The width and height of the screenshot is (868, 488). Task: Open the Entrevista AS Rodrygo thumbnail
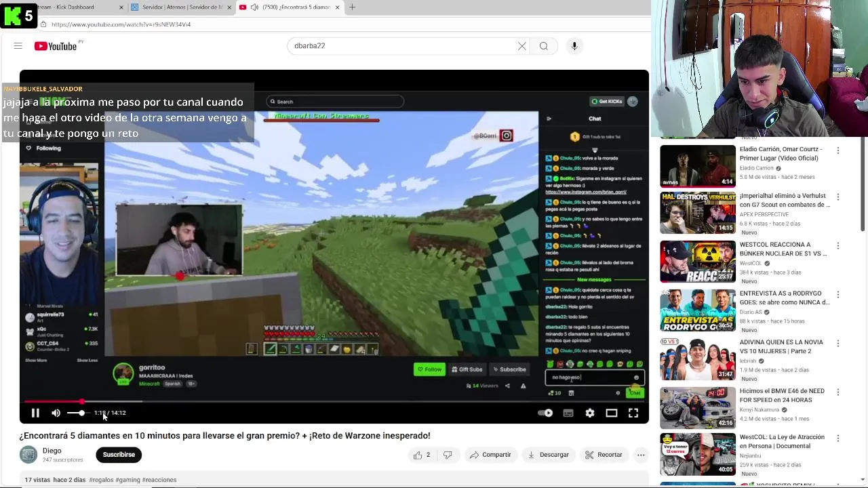(698, 310)
